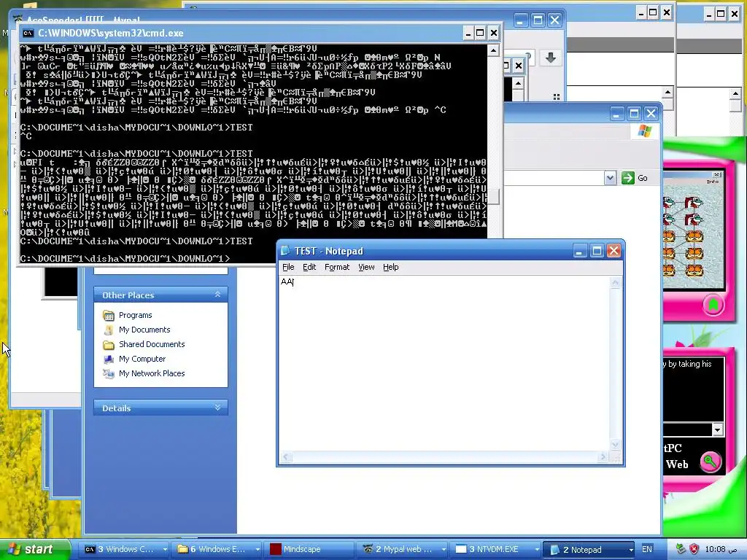747x560 pixels.
Task: Open the cmd.exe window system menu icon
Action: (28, 33)
